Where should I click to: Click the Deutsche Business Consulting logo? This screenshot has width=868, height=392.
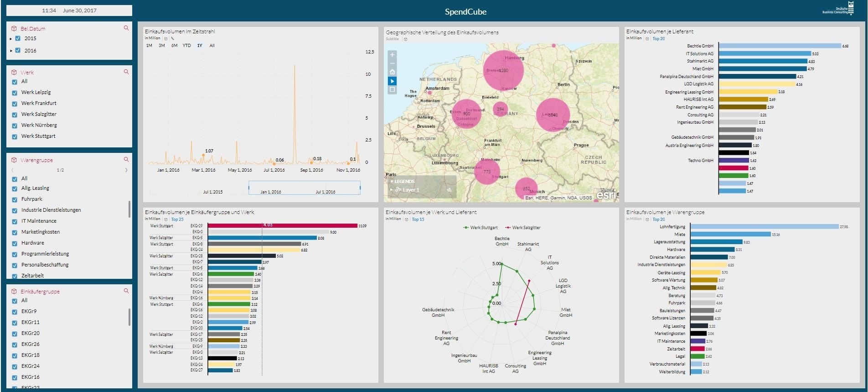(x=838, y=9)
